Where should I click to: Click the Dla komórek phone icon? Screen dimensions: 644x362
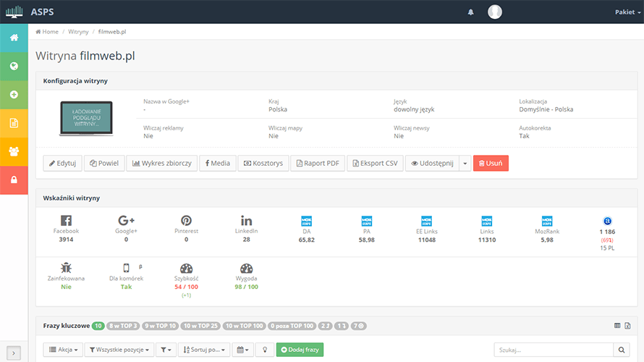(x=126, y=268)
